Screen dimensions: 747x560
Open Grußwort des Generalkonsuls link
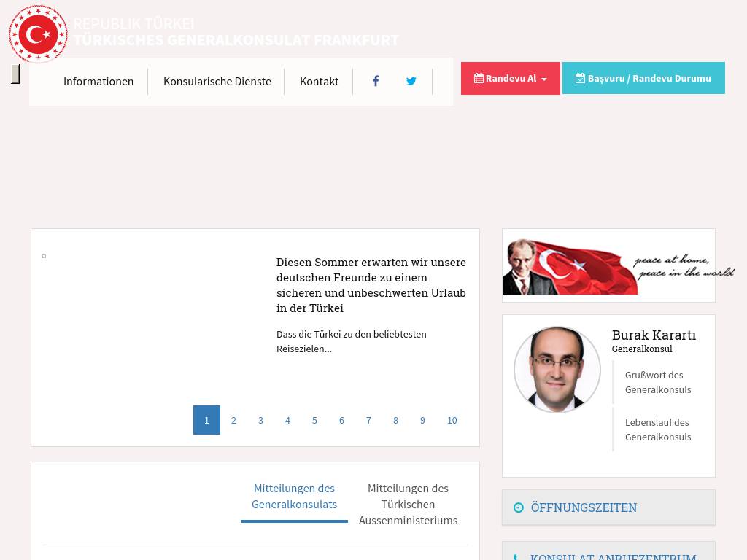click(x=657, y=382)
